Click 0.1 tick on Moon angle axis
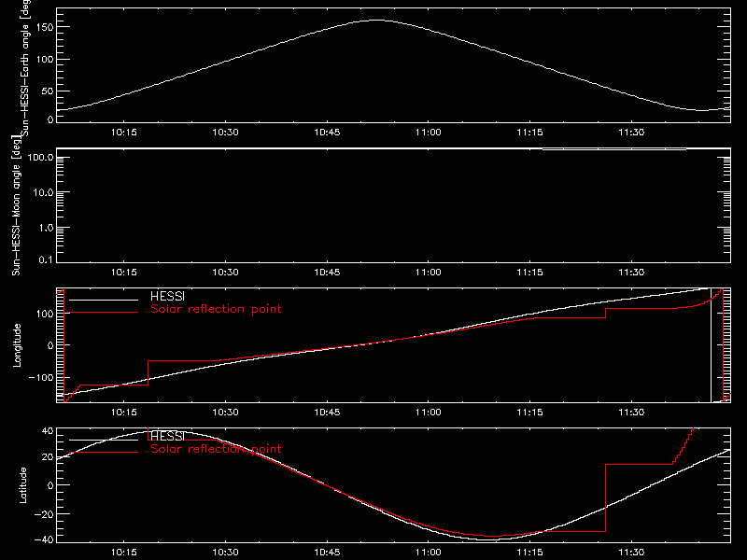The width and height of the screenshot is (747, 560). pos(46,259)
